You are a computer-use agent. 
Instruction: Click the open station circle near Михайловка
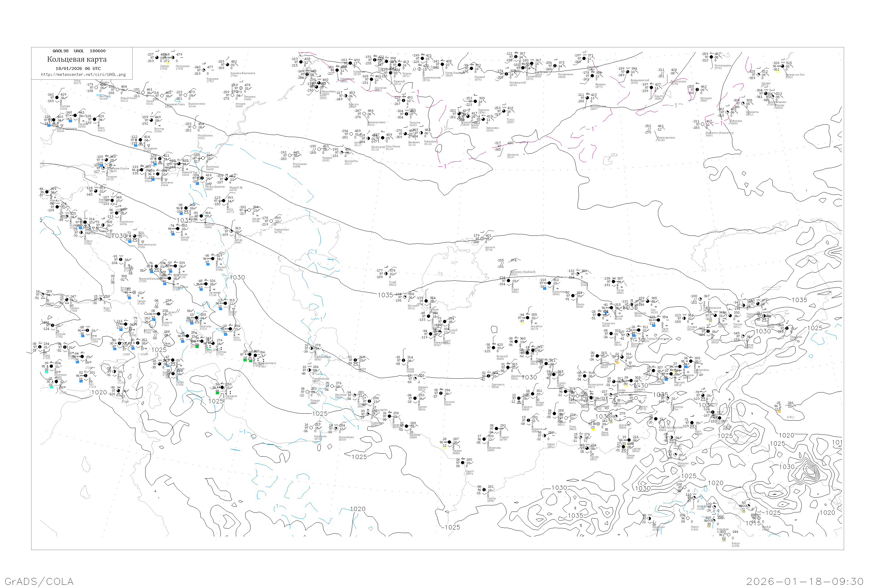(195, 127)
